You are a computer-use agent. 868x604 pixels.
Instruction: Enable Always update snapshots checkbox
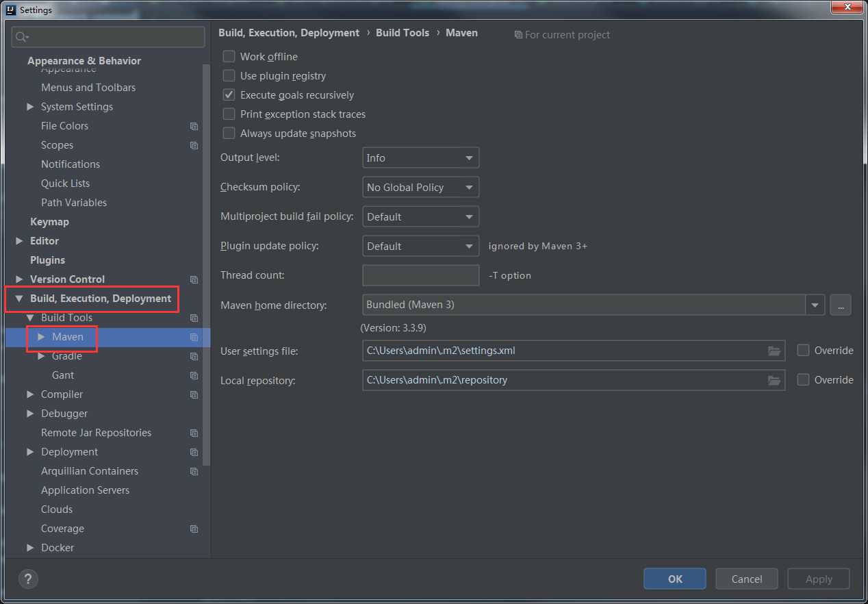[x=229, y=133]
